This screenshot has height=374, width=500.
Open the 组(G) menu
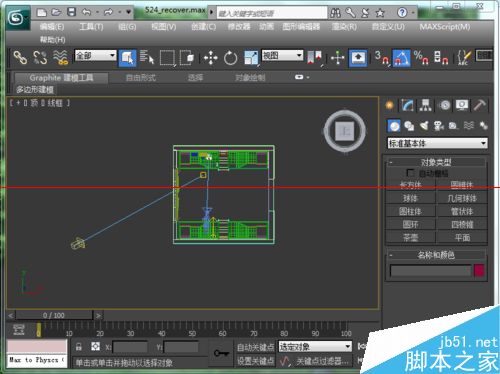click(x=127, y=27)
